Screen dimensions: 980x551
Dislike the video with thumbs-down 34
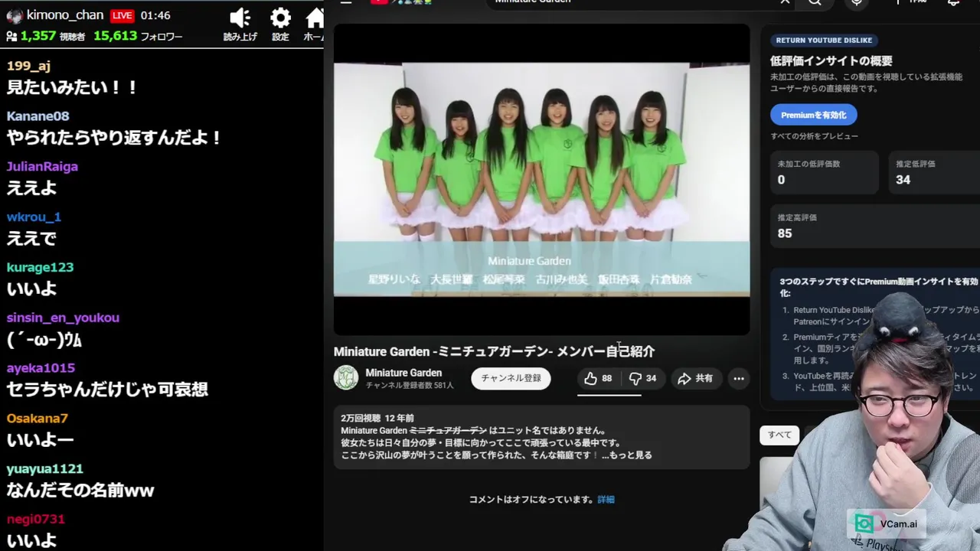click(x=643, y=378)
